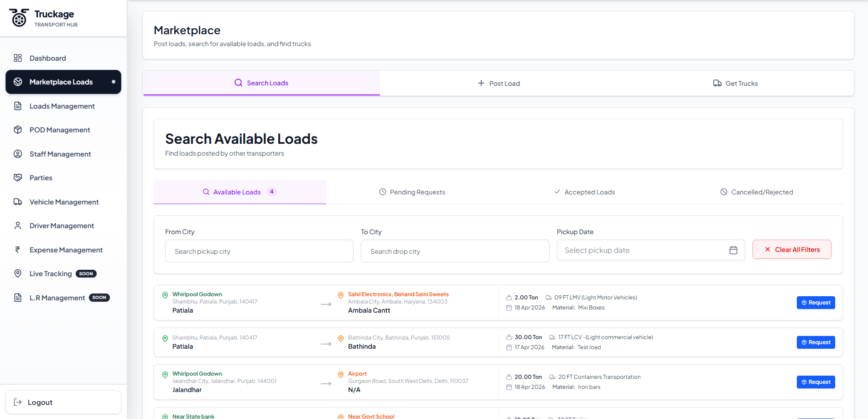Click the Post Load plus icon
Viewport: 868px width, 419px height.
(481, 83)
